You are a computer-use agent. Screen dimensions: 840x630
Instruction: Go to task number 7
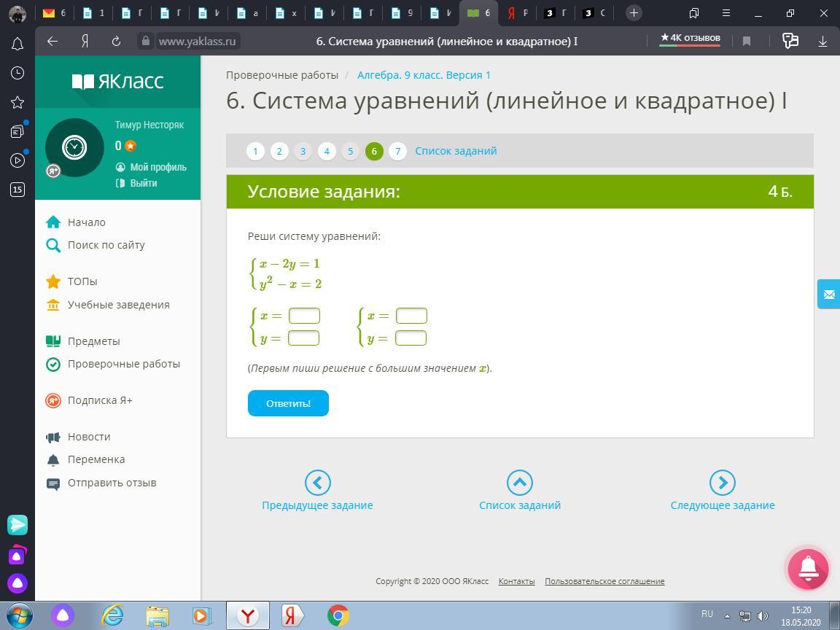[x=397, y=151]
